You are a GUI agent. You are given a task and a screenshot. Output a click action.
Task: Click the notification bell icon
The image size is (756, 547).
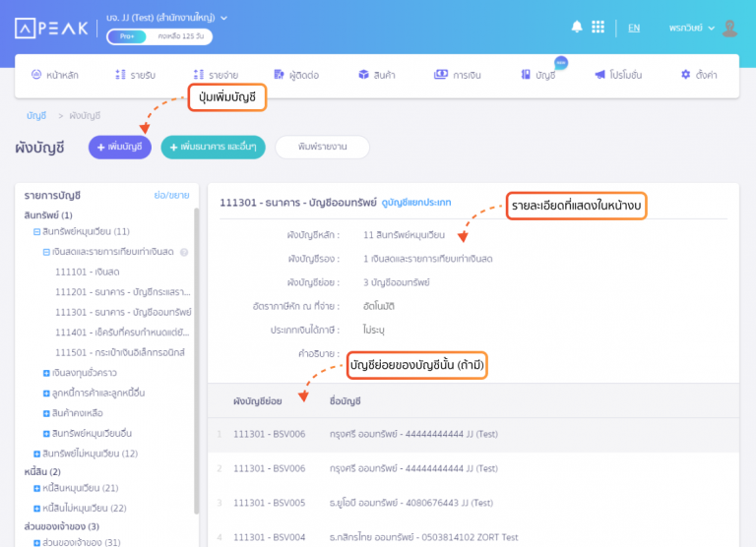577,27
